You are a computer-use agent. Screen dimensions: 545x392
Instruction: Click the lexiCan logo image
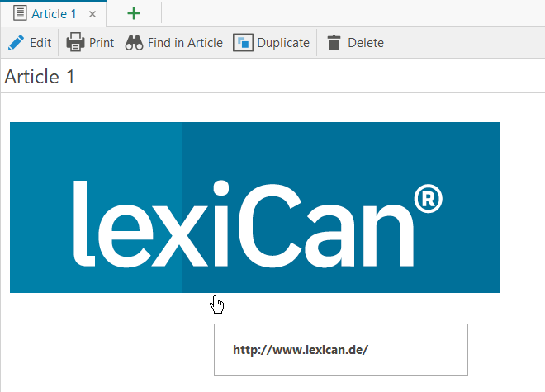click(254, 207)
